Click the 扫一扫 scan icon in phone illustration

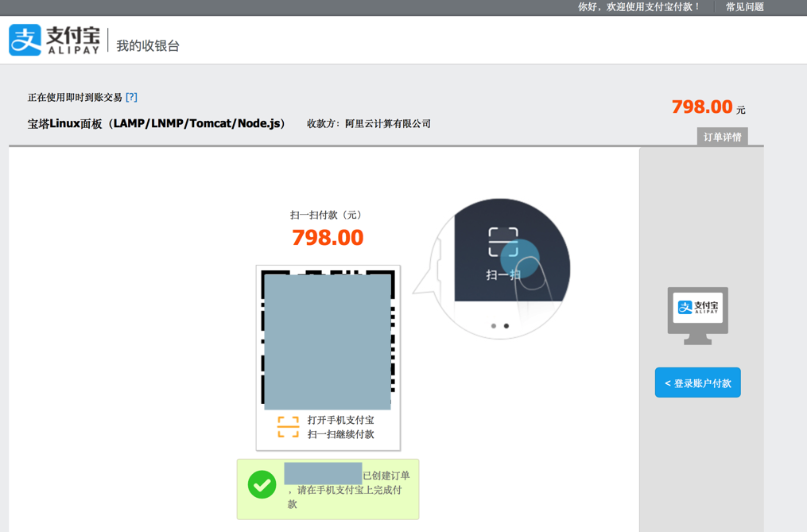pos(502,242)
